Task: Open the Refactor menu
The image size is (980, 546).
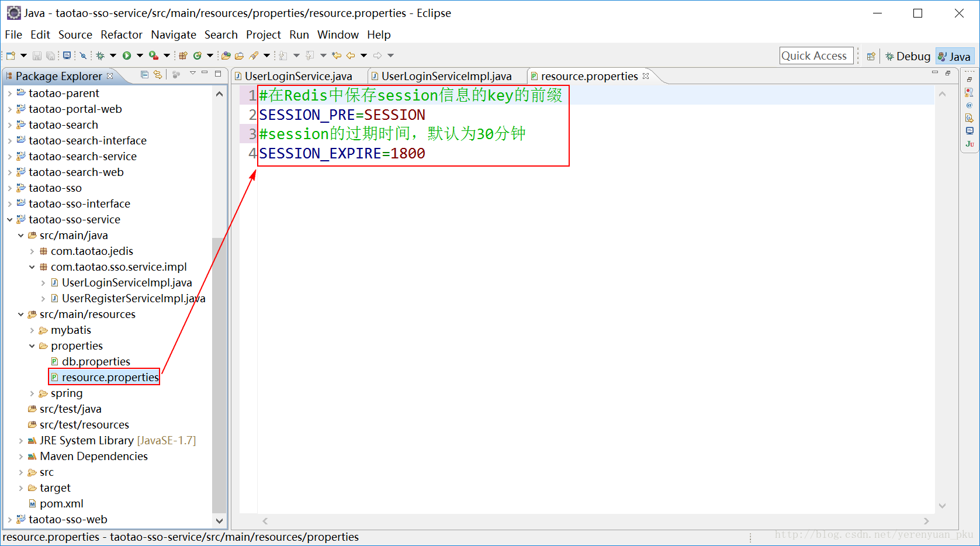Action: [122, 34]
